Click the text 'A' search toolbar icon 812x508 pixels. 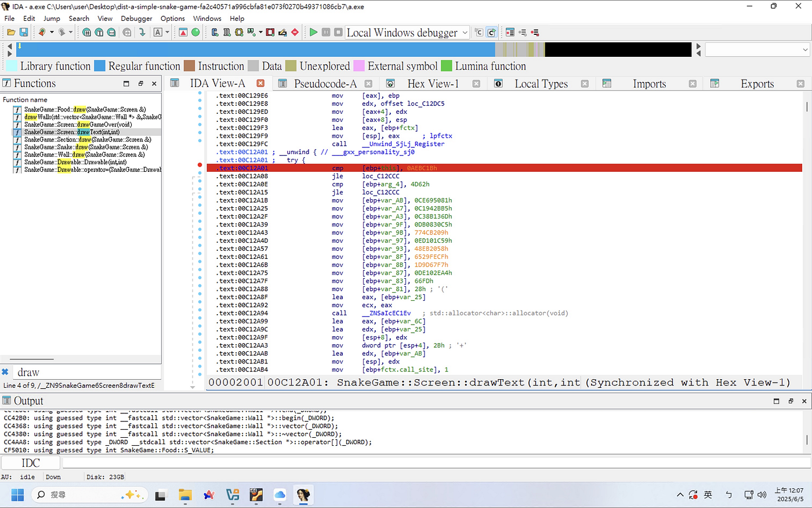[x=158, y=33]
